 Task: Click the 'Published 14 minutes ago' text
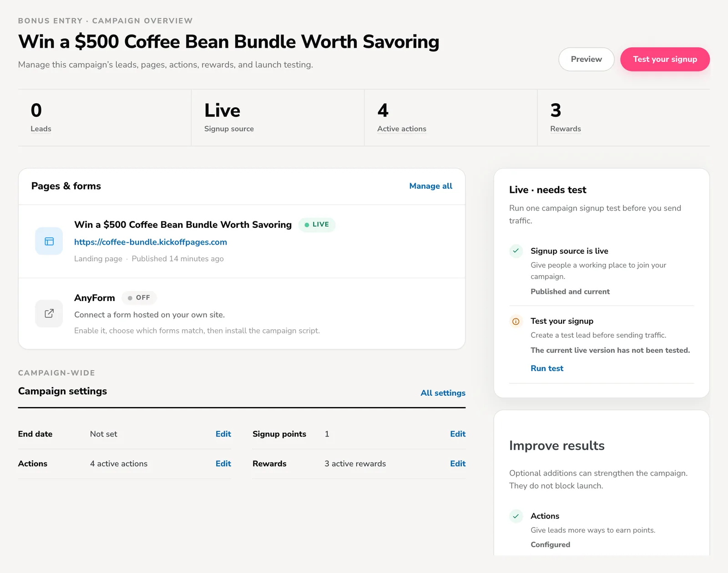click(177, 259)
